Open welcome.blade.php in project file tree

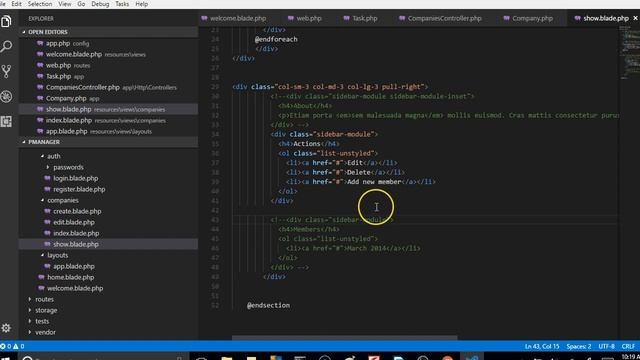click(109, 289)
